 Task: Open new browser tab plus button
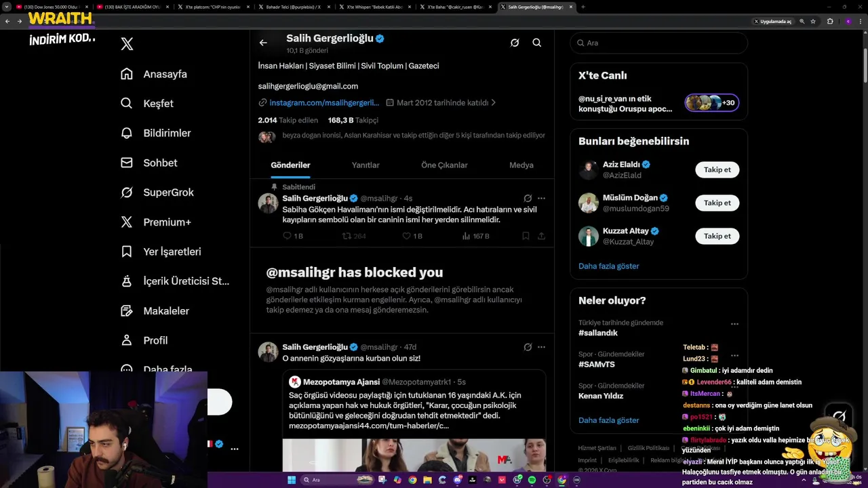(x=583, y=7)
